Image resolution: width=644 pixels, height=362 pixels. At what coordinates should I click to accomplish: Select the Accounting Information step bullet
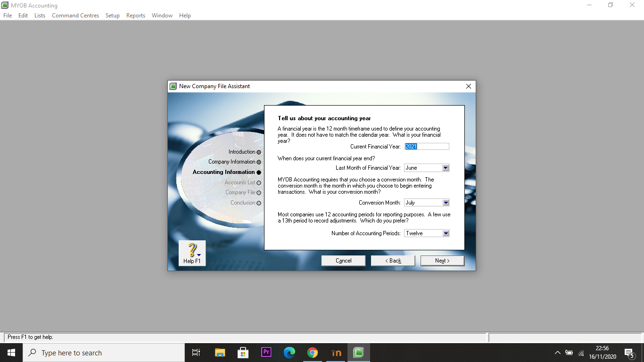pos(259,173)
